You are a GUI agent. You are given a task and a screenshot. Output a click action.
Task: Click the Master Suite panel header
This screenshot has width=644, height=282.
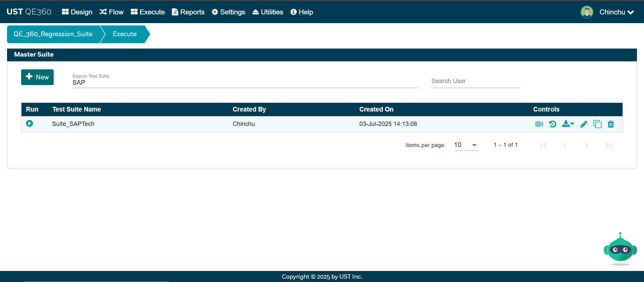click(x=322, y=55)
